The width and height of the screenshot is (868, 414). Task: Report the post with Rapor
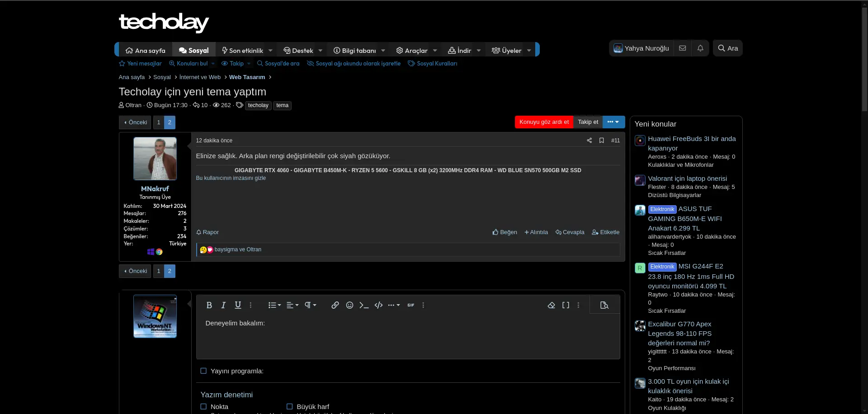[x=208, y=232]
